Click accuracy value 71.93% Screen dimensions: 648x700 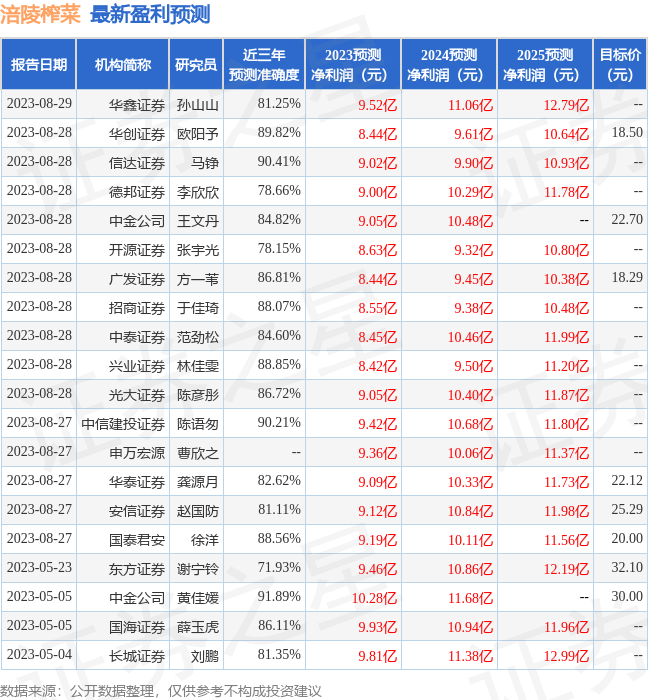pos(279,567)
